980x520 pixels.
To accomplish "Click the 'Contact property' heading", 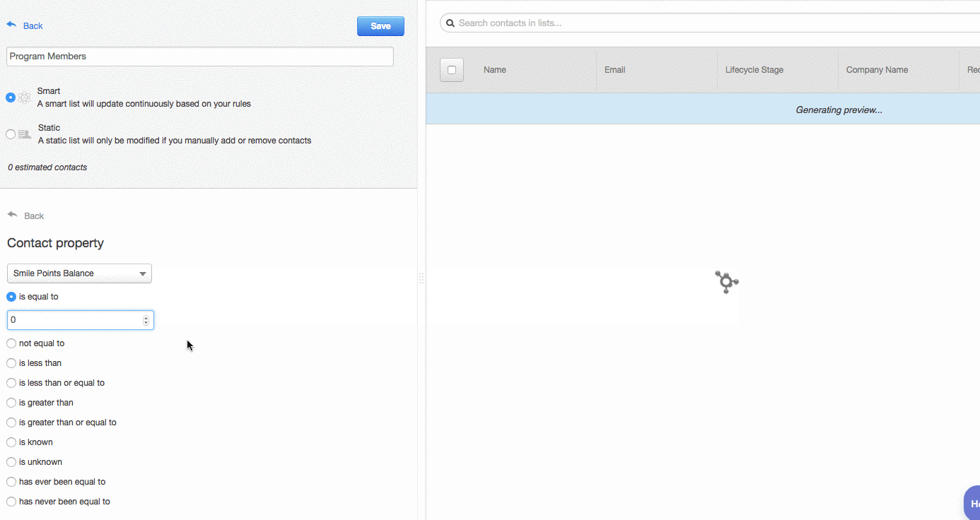I will click(x=55, y=243).
